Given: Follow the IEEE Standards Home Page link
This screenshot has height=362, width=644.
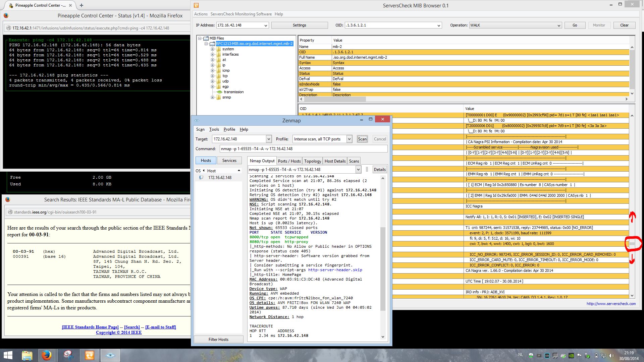Looking at the screenshot, I should pos(90,327).
